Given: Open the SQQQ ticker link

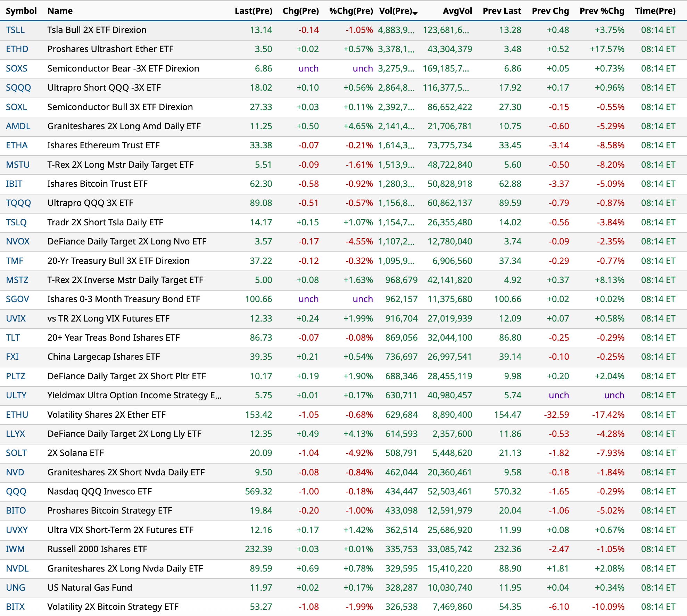Looking at the screenshot, I should (18, 88).
